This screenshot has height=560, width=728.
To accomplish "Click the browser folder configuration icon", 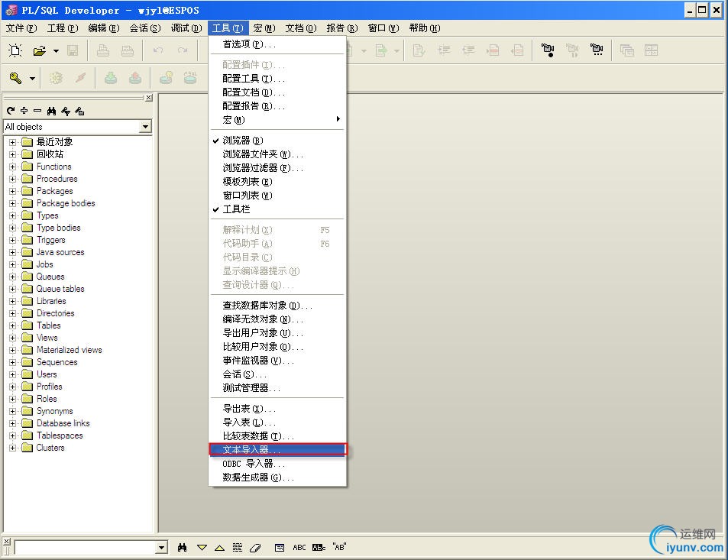I will (x=79, y=111).
